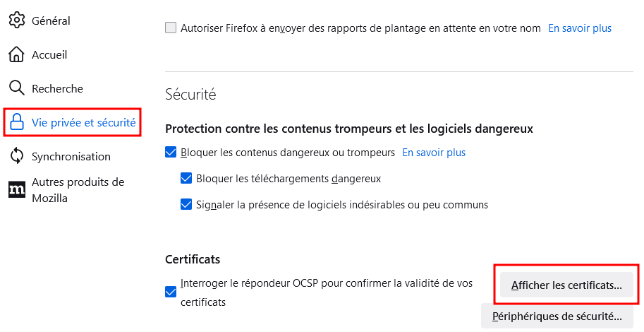Click the Vie privée padlock icon
The width and height of the screenshot is (644, 332).
click(16, 122)
